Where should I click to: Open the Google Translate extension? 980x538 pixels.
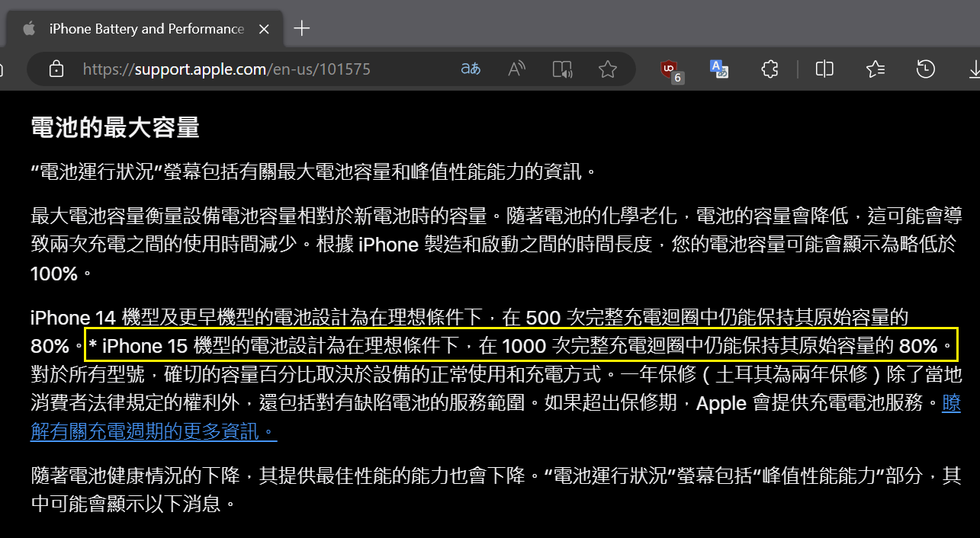point(719,69)
